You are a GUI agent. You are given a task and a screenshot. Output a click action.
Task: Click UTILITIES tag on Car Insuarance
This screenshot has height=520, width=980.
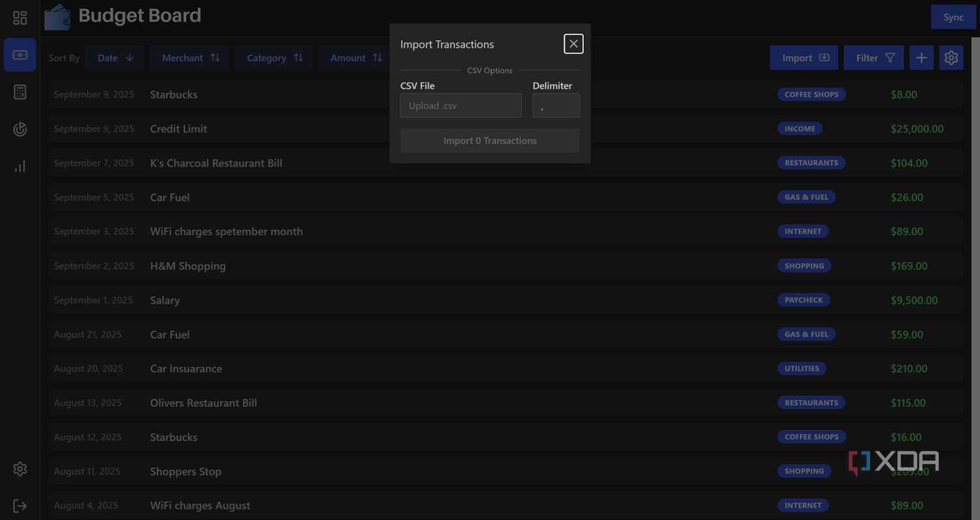pyautogui.click(x=802, y=368)
